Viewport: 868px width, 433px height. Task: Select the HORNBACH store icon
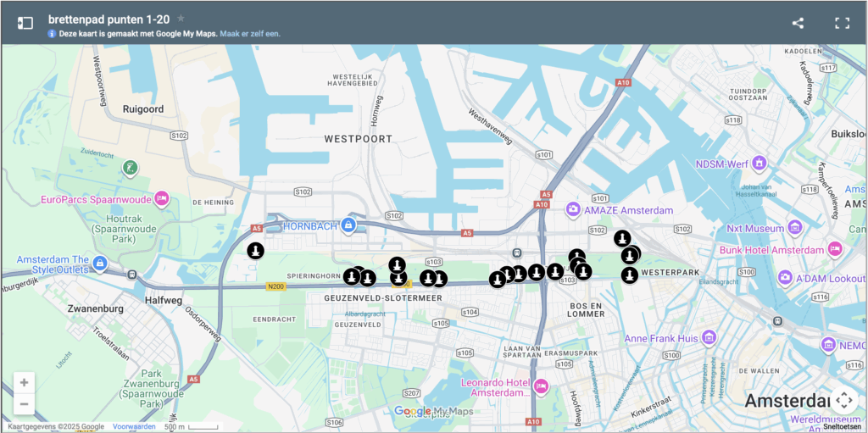click(x=348, y=225)
